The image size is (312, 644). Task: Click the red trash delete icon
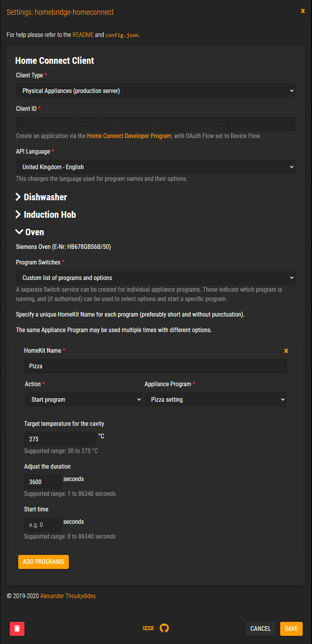17,628
